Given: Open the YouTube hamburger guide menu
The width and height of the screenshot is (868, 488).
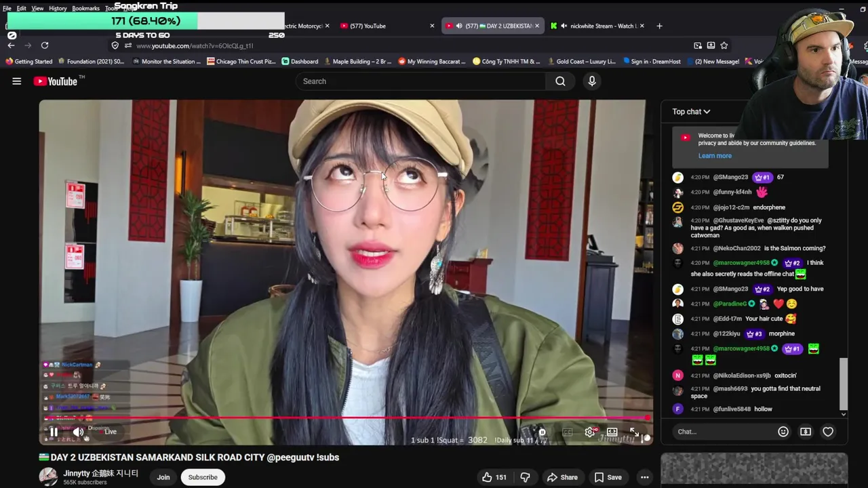Looking at the screenshot, I should point(16,81).
